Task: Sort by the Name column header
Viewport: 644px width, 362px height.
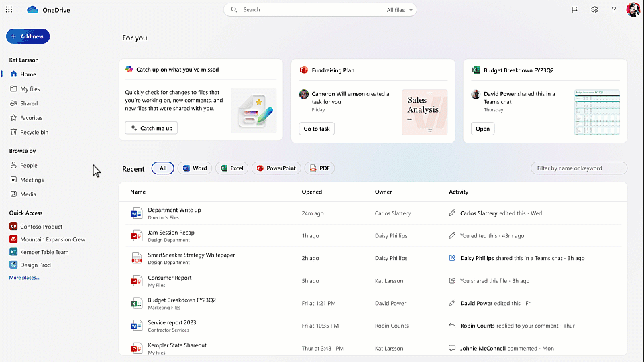Action: point(138,192)
